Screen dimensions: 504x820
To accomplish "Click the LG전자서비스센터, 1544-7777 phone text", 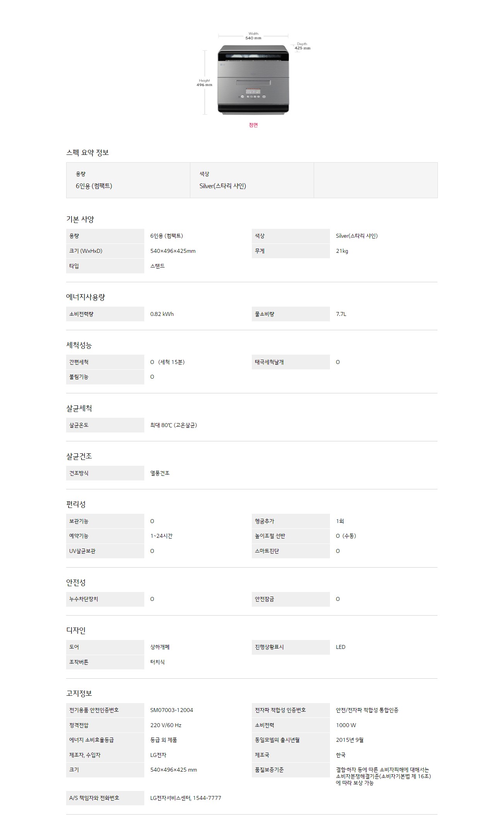I will point(186,798).
